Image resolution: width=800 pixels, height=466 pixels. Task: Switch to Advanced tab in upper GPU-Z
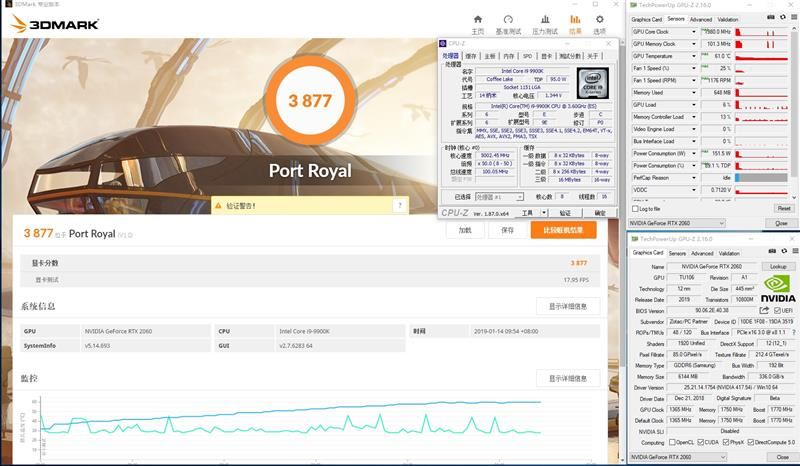click(x=701, y=19)
